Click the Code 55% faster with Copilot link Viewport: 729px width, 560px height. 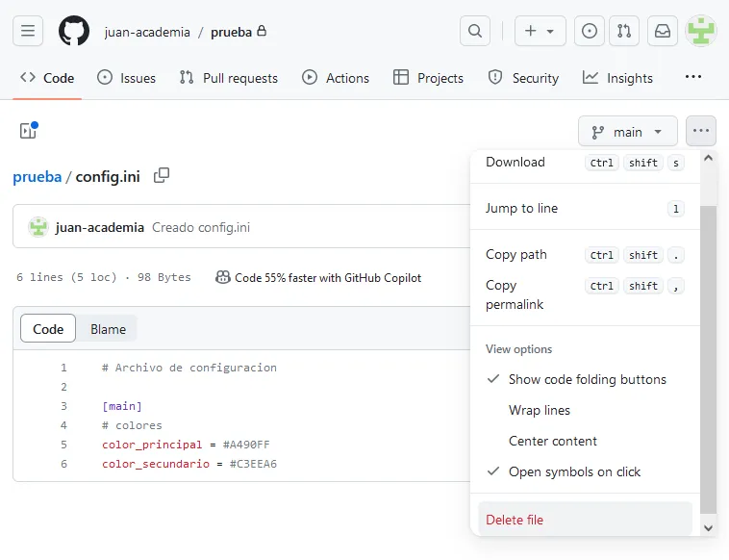327,277
